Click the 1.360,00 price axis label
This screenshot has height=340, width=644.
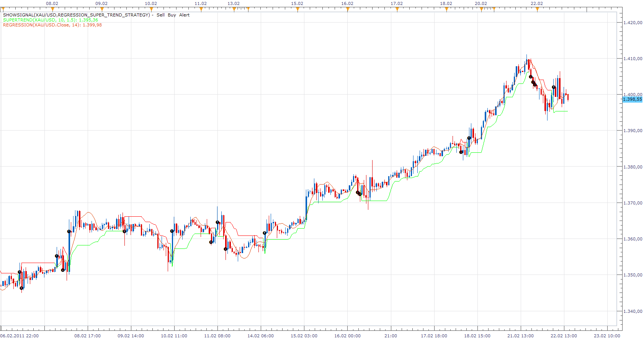tap(633, 239)
